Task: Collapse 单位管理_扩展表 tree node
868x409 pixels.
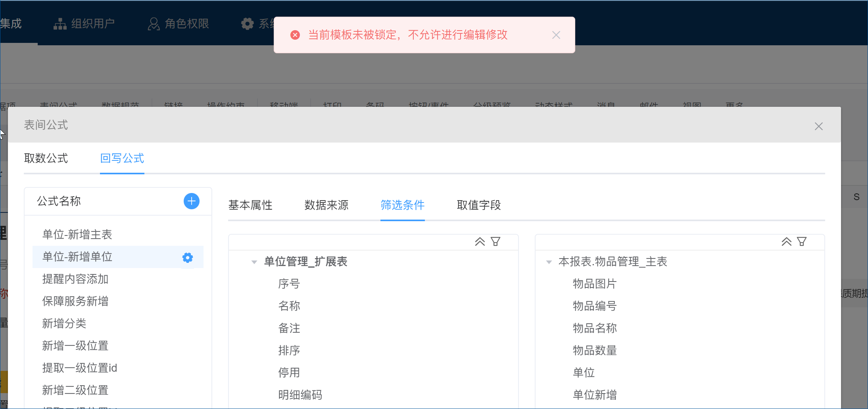Action: 254,262
